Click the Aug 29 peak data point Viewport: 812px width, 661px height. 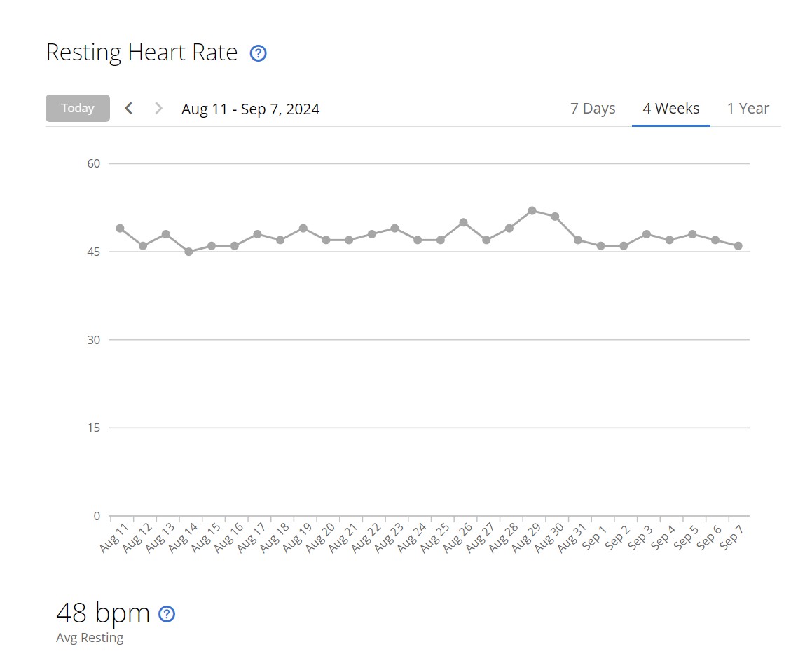point(532,211)
